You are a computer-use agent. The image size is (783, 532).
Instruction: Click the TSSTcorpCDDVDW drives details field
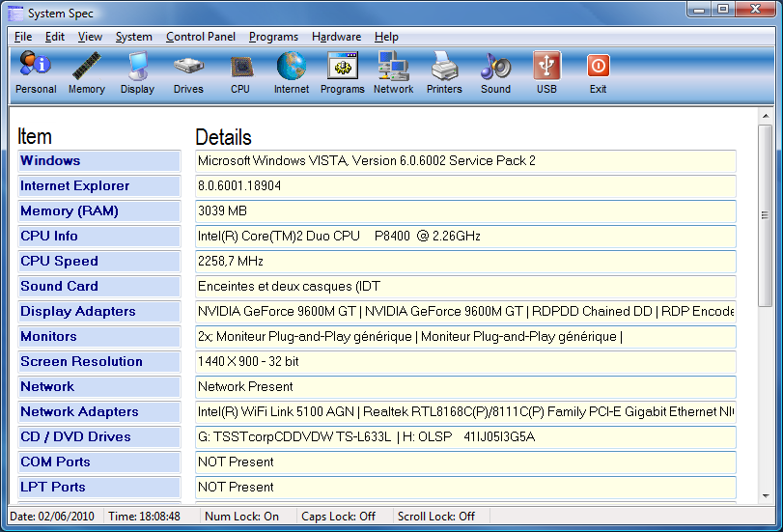(465, 436)
